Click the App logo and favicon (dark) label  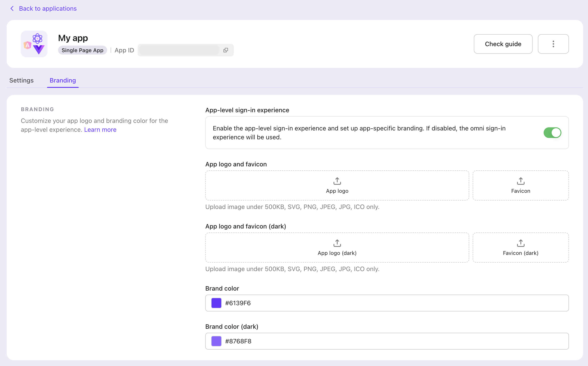(245, 226)
